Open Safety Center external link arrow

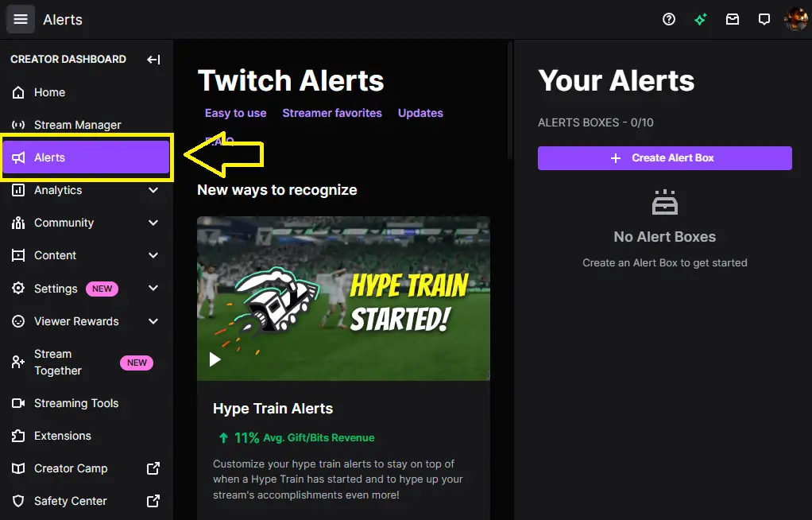click(x=153, y=502)
